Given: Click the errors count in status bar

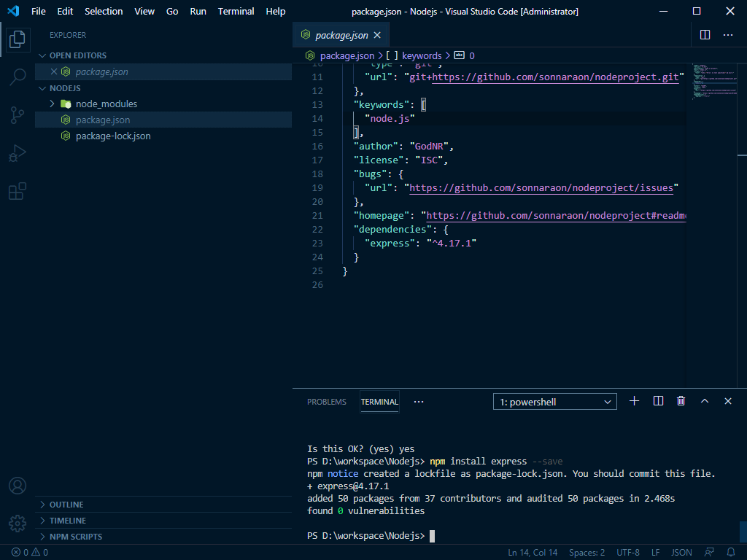Looking at the screenshot, I should point(20,553).
